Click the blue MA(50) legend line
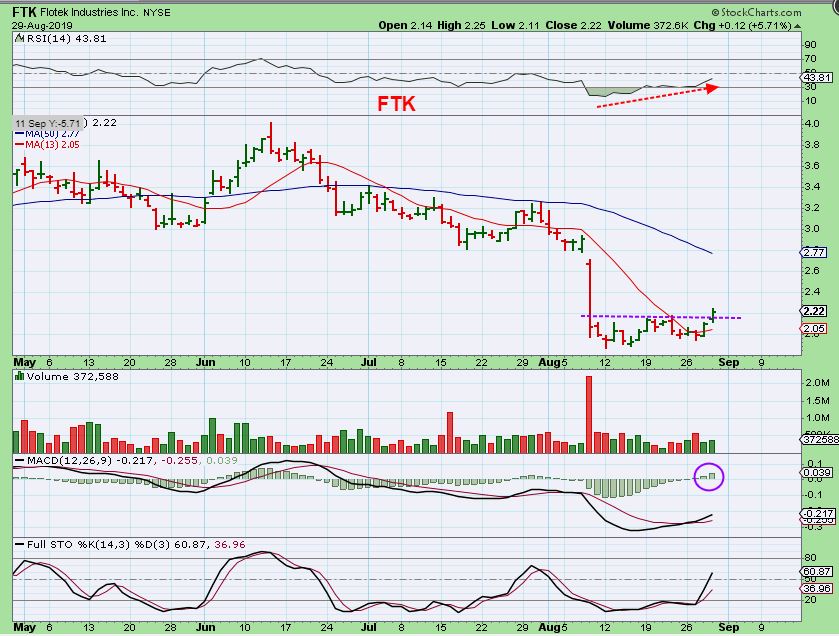 (19, 134)
